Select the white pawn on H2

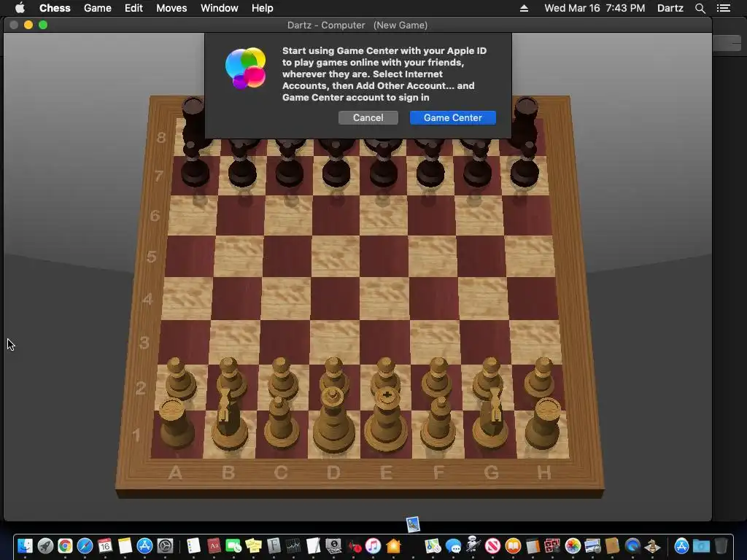[x=541, y=378]
